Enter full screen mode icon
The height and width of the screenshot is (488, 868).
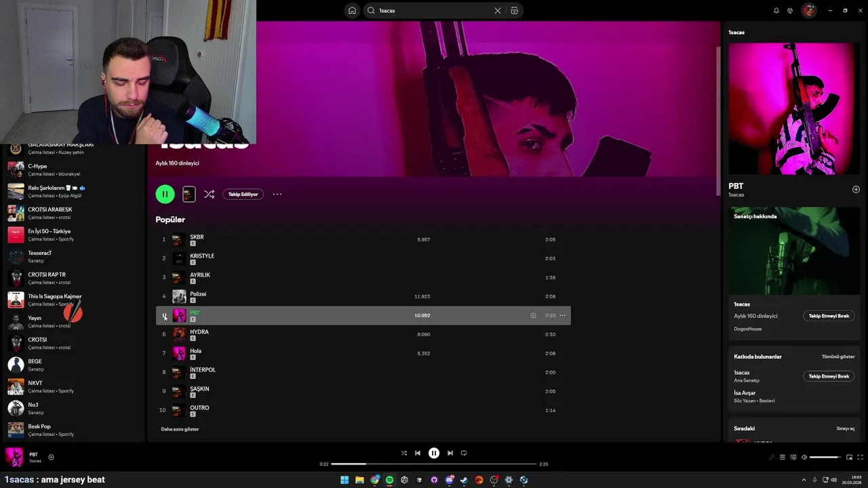point(860,457)
